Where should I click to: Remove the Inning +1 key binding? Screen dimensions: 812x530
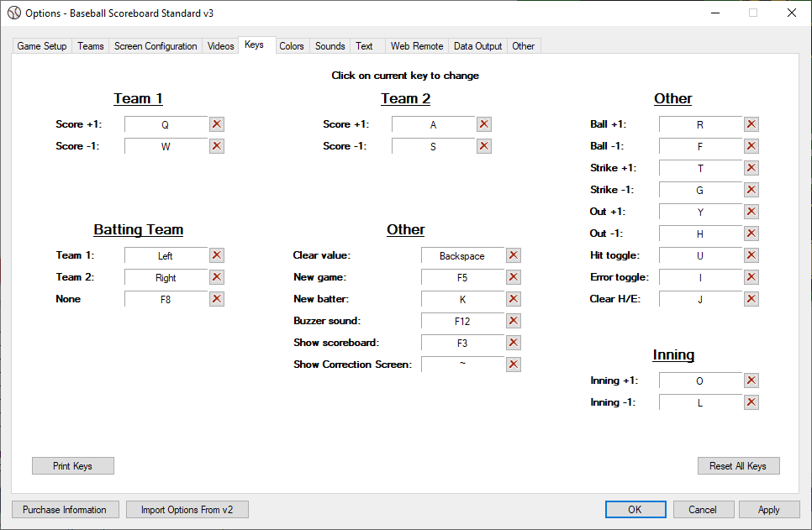751,380
